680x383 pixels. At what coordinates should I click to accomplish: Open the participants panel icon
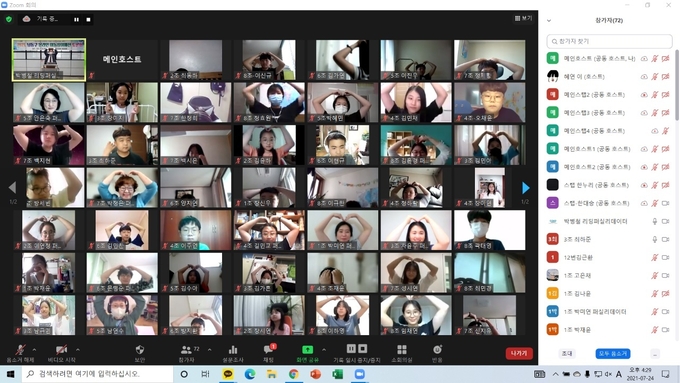[x=186, y=350]
